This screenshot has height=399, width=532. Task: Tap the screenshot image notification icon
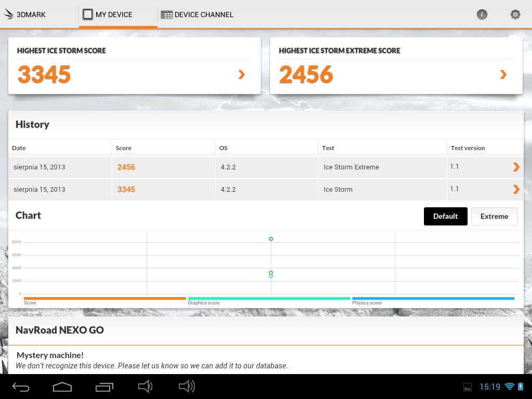pyautogui.click(x=468, y=387)
